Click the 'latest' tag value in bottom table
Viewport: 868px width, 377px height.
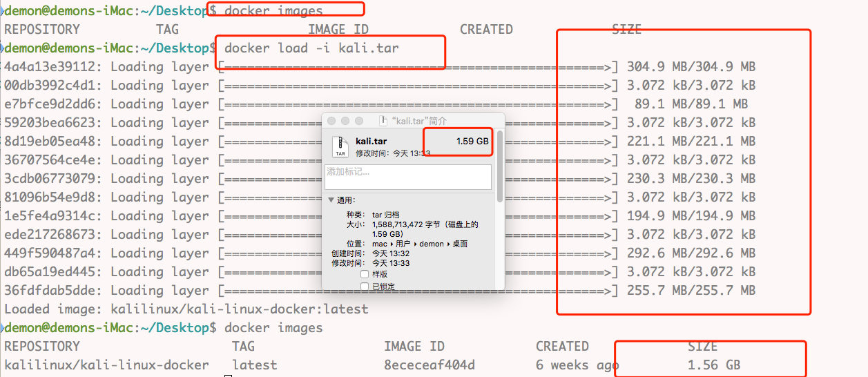254,365
